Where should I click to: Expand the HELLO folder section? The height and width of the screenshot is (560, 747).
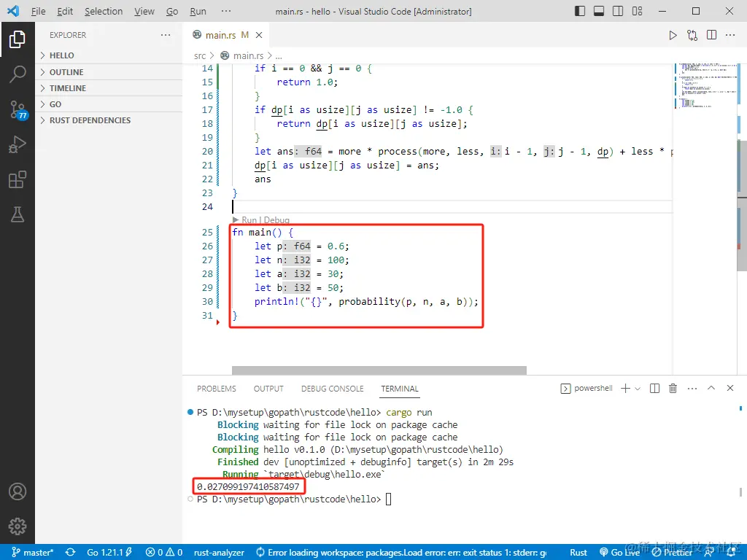109,55
